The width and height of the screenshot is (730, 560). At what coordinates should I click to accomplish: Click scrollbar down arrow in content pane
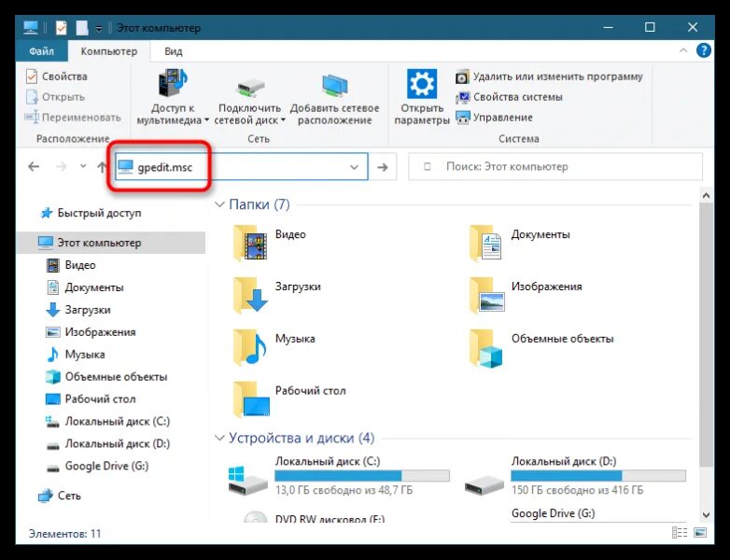[707, 514]
